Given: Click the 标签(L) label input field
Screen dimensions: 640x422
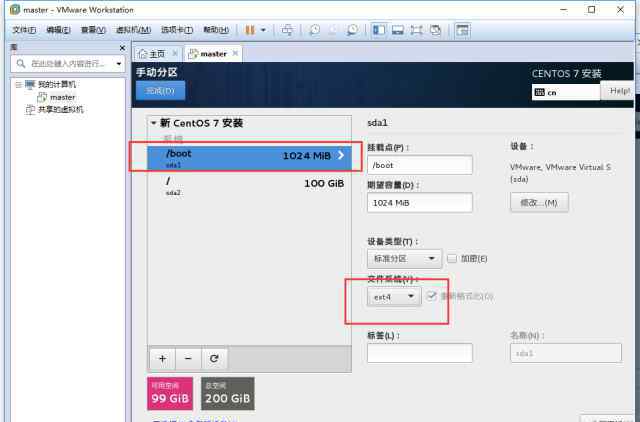Looking at the screenshot, I should (x=420, y=353).
